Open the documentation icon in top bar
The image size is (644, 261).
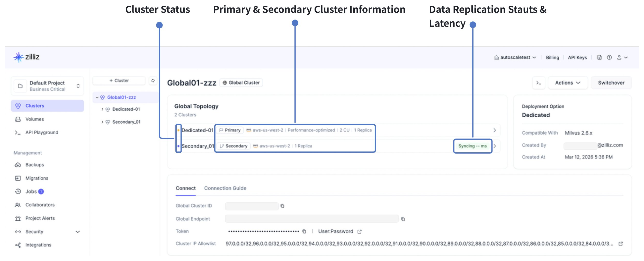click(599, 57)
